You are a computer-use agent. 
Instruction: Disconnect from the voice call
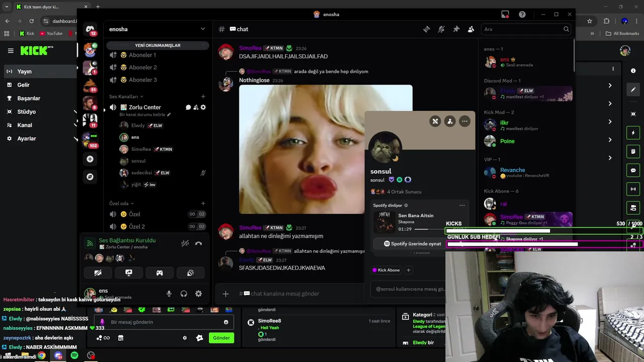coord(199,243)
